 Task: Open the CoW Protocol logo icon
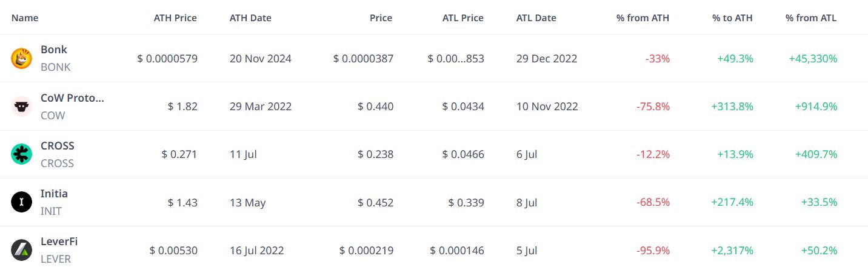(x=21, y=107)
